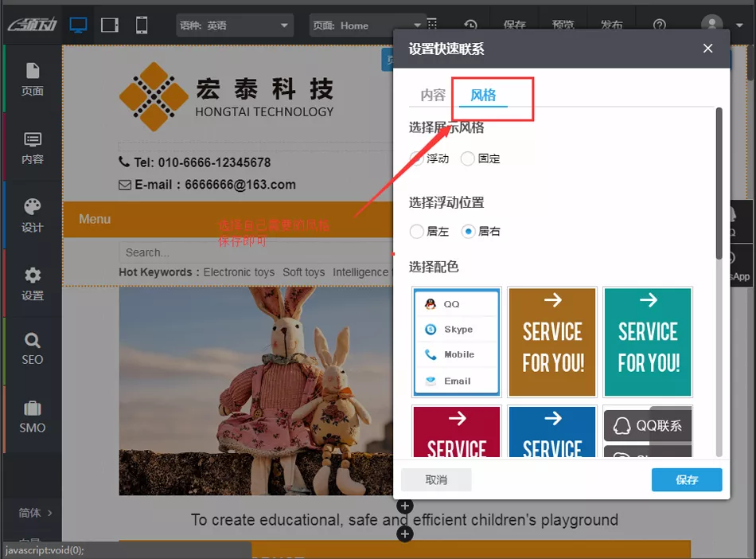
Task: Pick the teal SERVICE FOR YOU color scheme
Action: click(648, 342)
